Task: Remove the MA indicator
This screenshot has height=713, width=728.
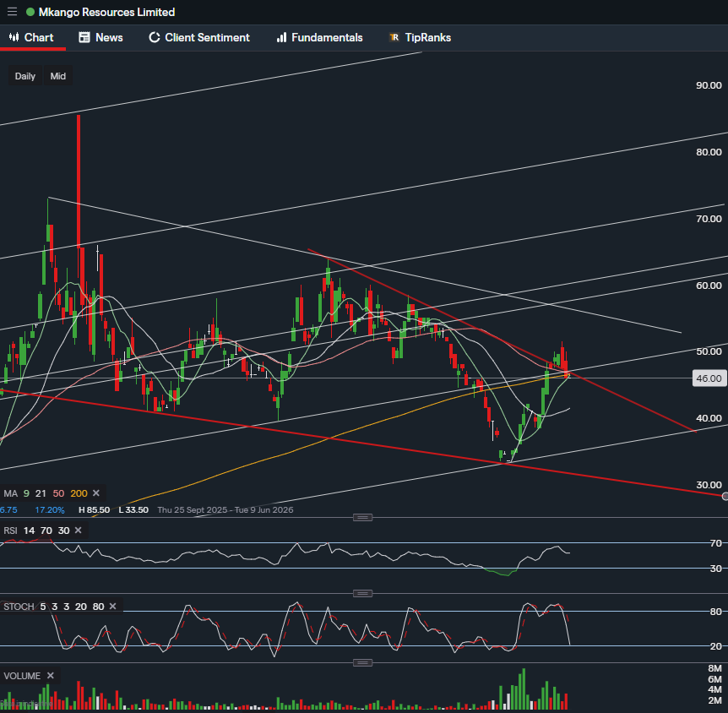Action: click(x=96, y=493)
